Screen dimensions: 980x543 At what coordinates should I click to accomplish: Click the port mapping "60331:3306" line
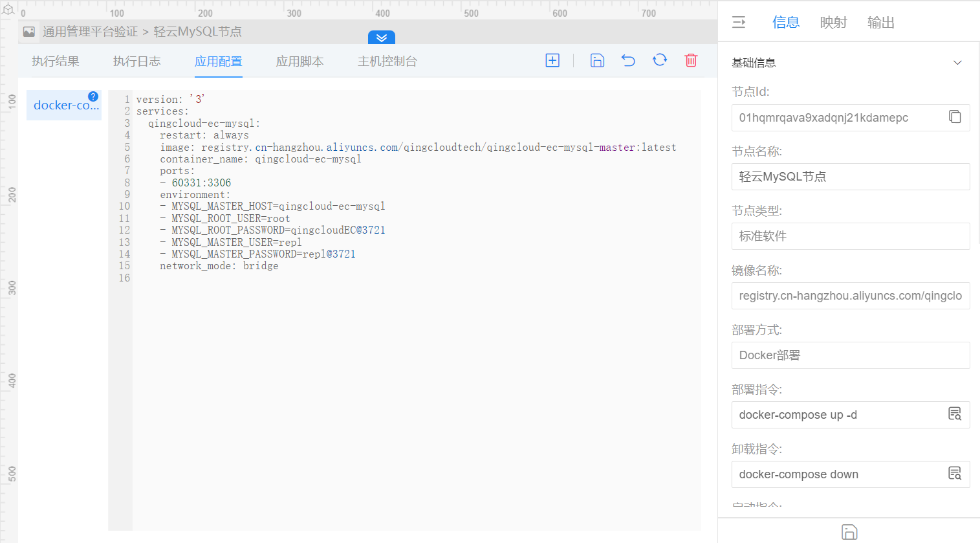pos(195,183)
